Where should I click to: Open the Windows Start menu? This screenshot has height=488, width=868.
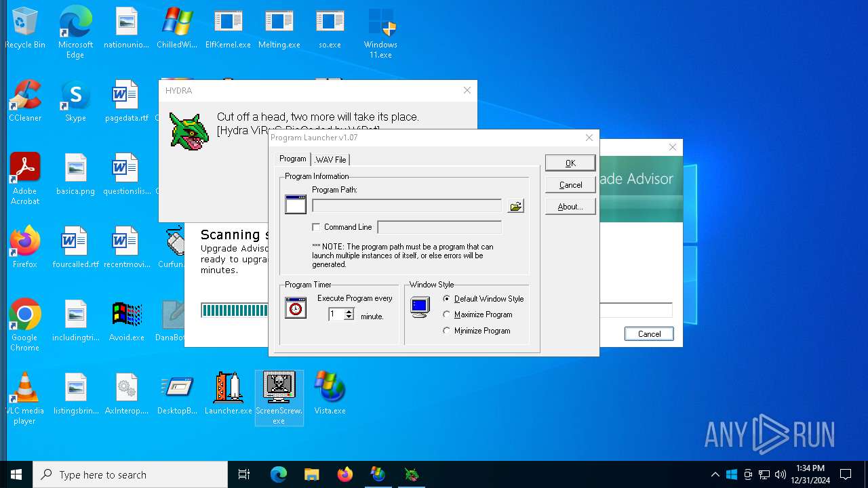click(x=16, y=474)
